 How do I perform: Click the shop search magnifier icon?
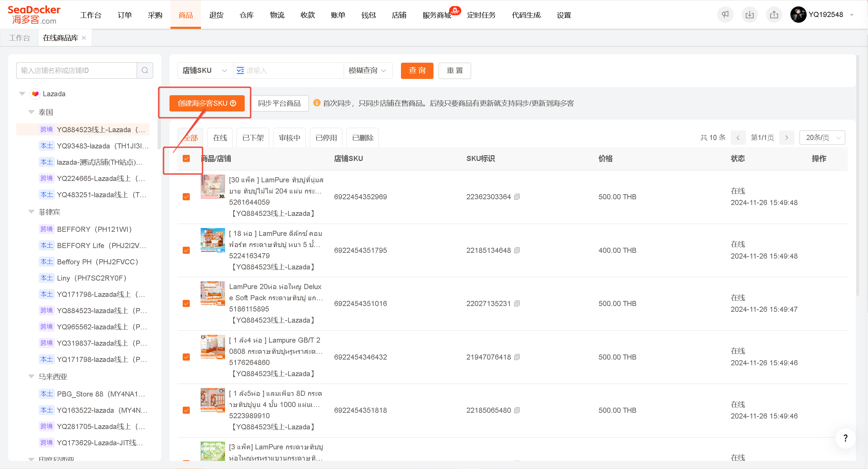[145, 70]
